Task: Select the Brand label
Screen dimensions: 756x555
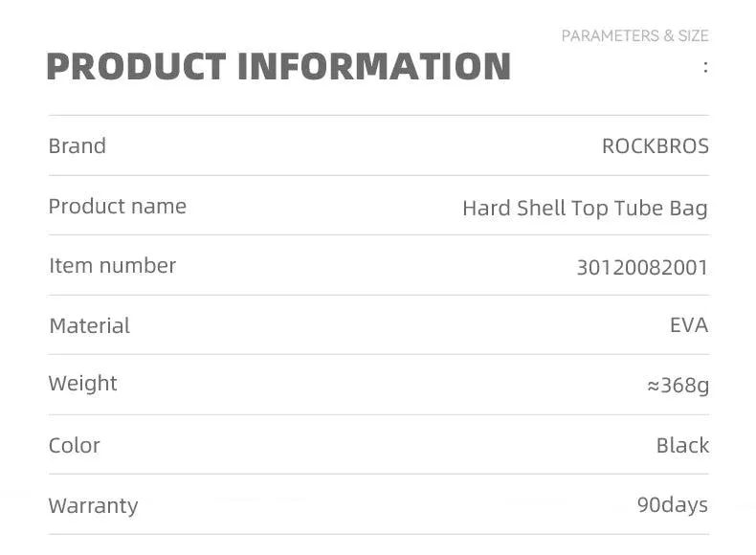Action: click(x=78, y=145)
